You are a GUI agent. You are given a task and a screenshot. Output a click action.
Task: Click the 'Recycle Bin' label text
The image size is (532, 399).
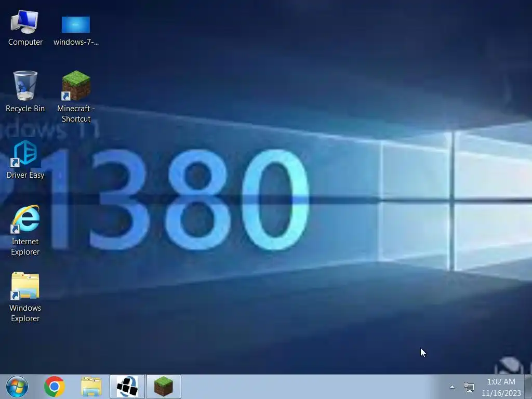pyautogui.click(x=25, y=109)
